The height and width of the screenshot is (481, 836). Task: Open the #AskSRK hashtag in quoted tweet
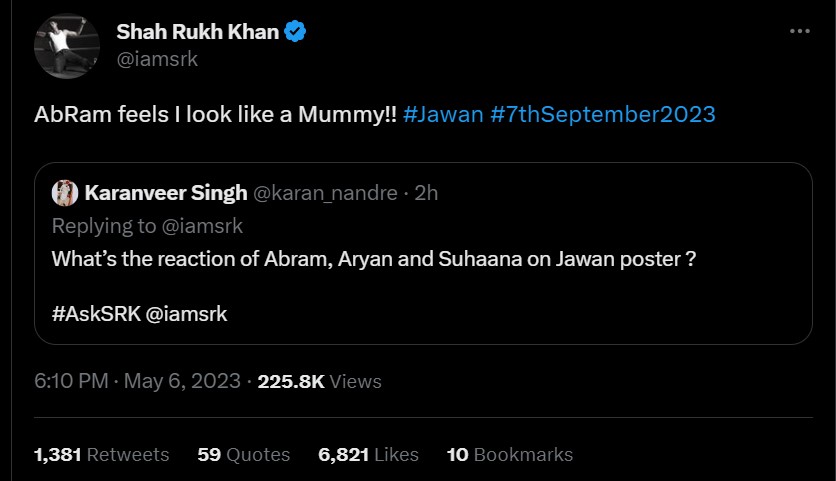[x=95, y=314]
